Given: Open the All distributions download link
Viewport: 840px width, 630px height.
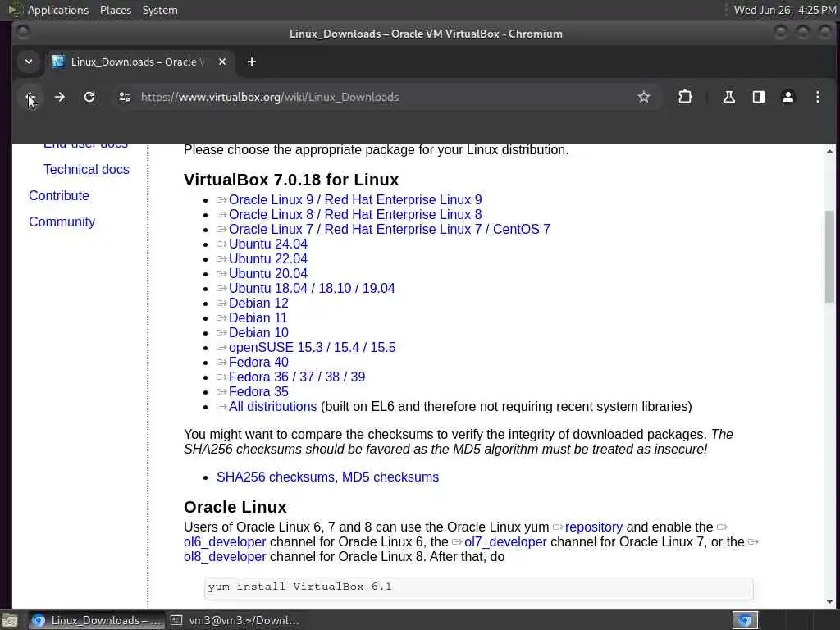Looking at the screenshot, I should point(272,407).
